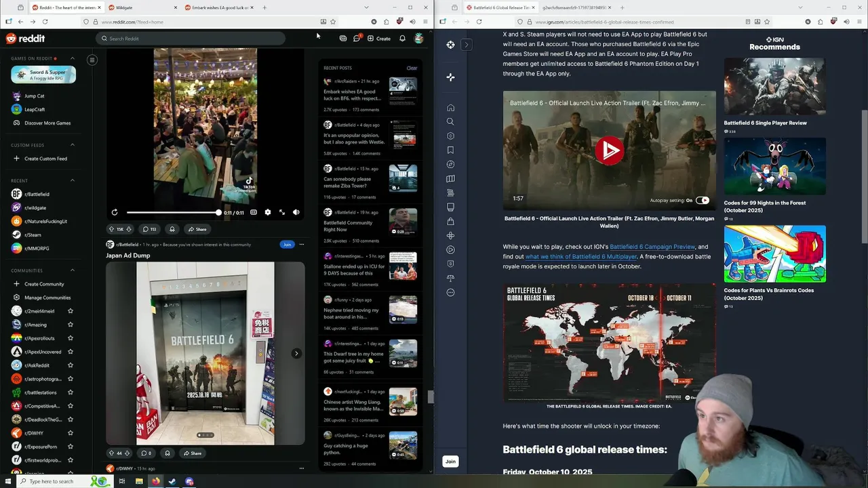Favorite r/2meirl4meirl with star
Screen dimensions: 868x488
pyautogui.click(x=71, y=311)
